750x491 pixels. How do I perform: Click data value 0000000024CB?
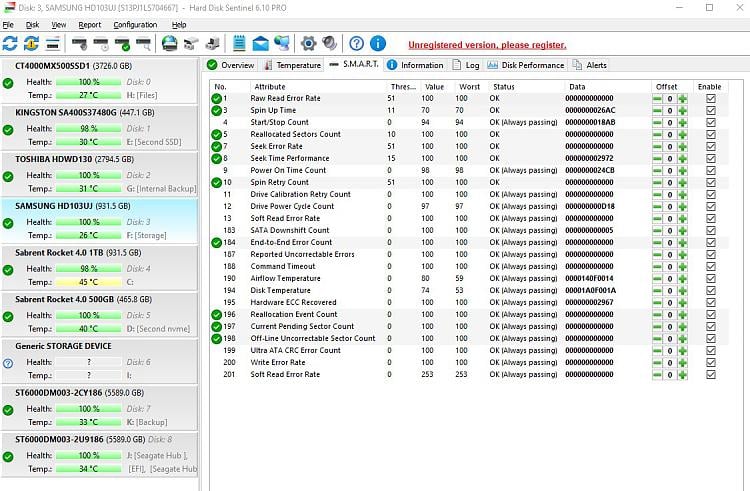point(590,171)
